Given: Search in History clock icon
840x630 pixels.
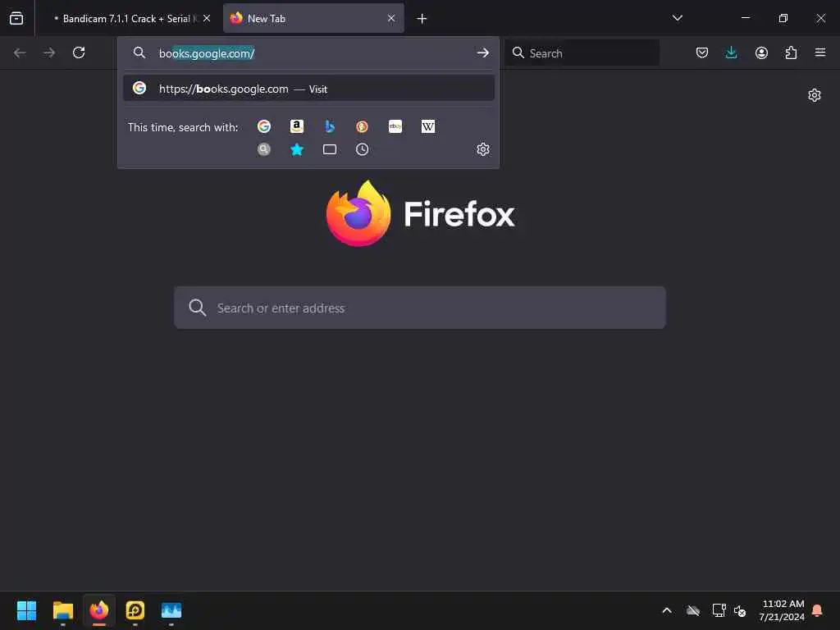Looking at the screenshot, I should tap(362, 149).
